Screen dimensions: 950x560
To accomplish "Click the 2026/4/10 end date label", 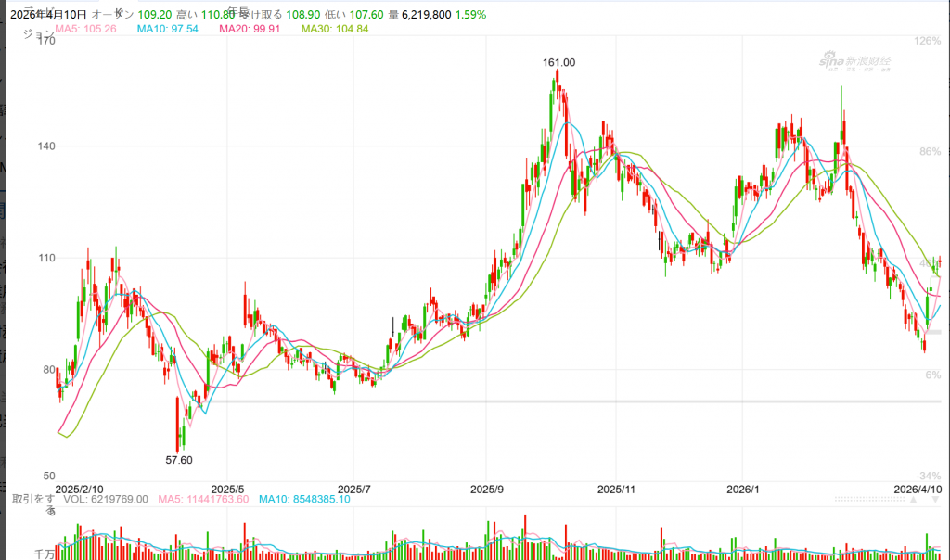I will tap(918, 488).
